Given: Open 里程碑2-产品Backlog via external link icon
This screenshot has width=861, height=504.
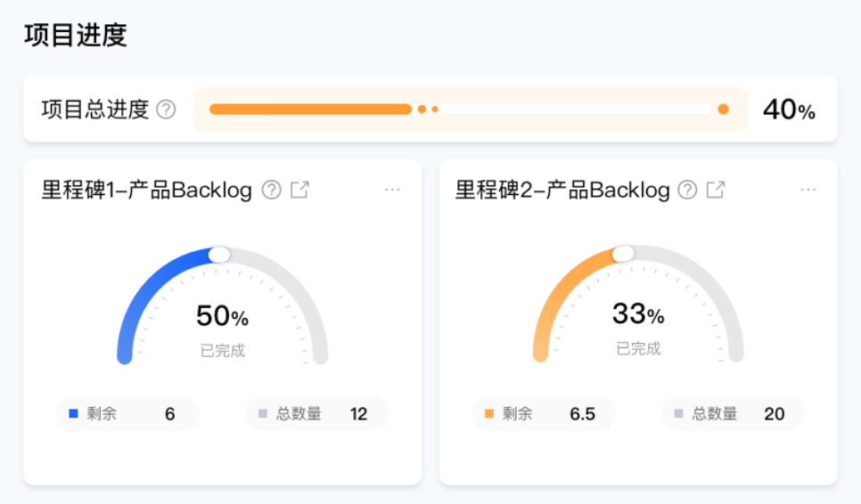Looking at the screenshot, I should (x=716, y=190).
